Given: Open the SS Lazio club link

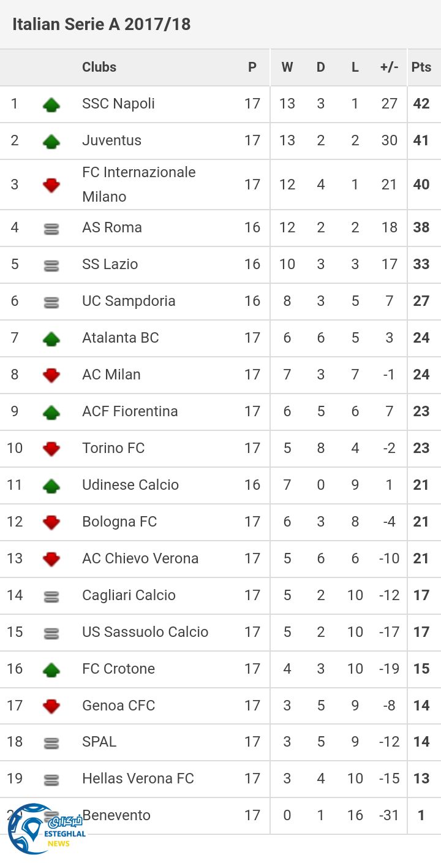Looking at the screenshot, I should (110, 264).
